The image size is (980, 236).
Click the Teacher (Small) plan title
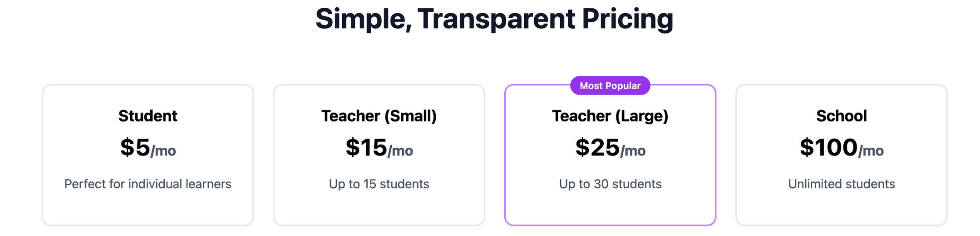[x=379, y=116]
